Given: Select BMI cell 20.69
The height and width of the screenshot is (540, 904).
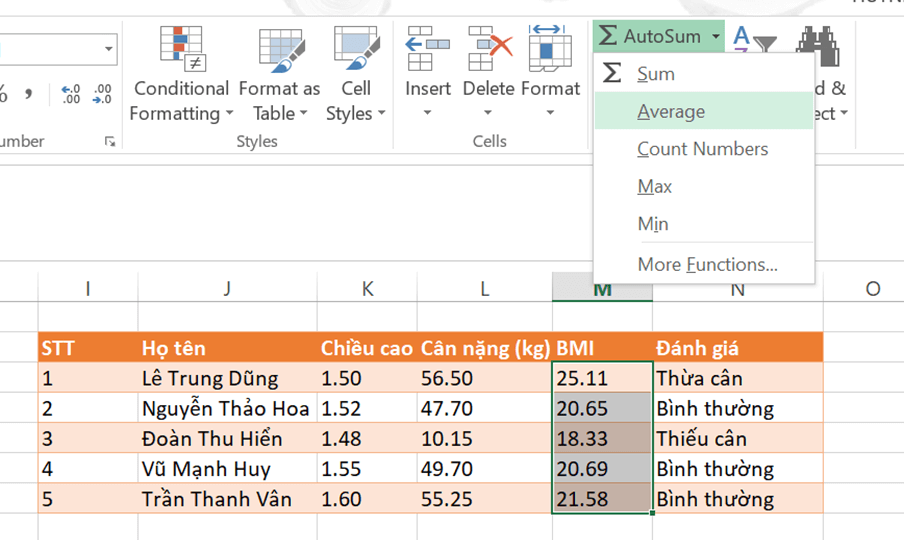Looking at the screenshot, I should pyautogui.click(x=602, y=468).
